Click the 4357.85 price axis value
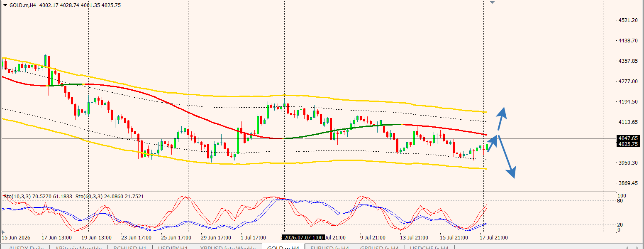The width and height of the screenshot is (644, 249). point(628,61)
